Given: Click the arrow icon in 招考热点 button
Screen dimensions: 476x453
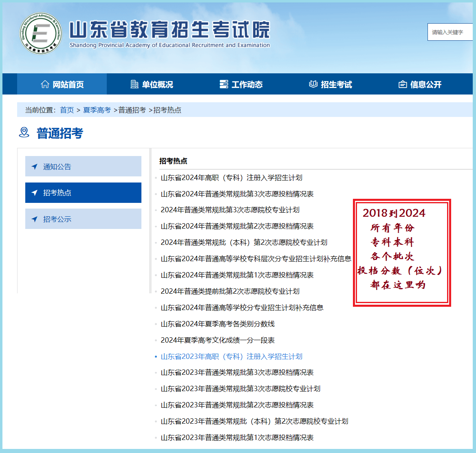Looking at the screenshot, I should (34, 193).
